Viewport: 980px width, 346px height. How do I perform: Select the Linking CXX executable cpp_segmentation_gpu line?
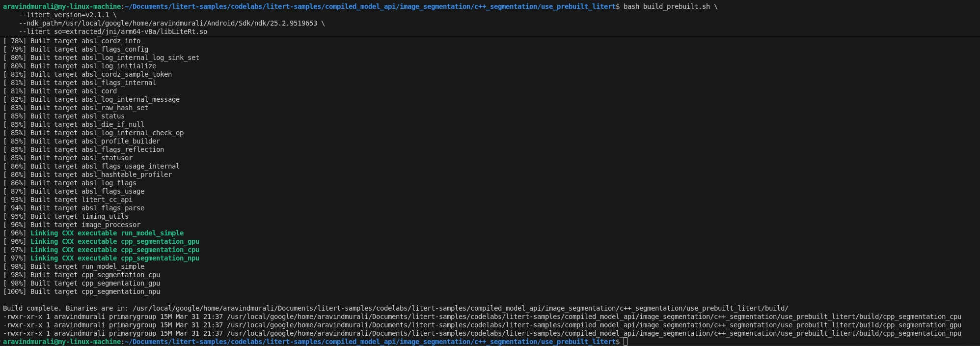coord(114,241)
